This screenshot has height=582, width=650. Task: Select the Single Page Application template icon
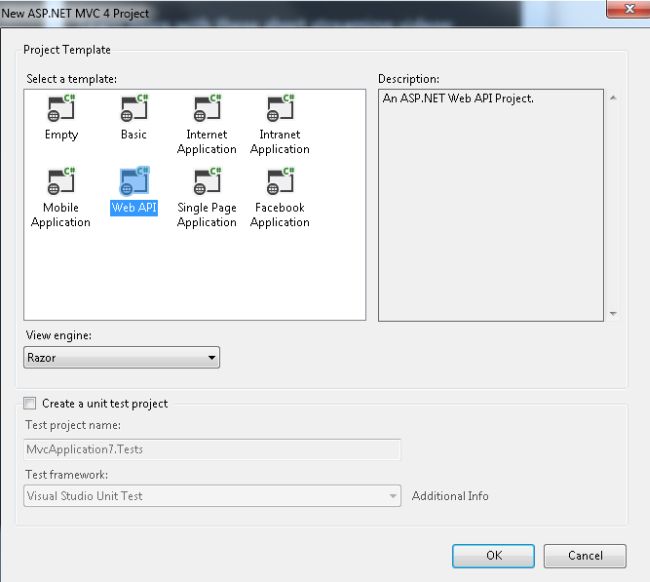207,181
